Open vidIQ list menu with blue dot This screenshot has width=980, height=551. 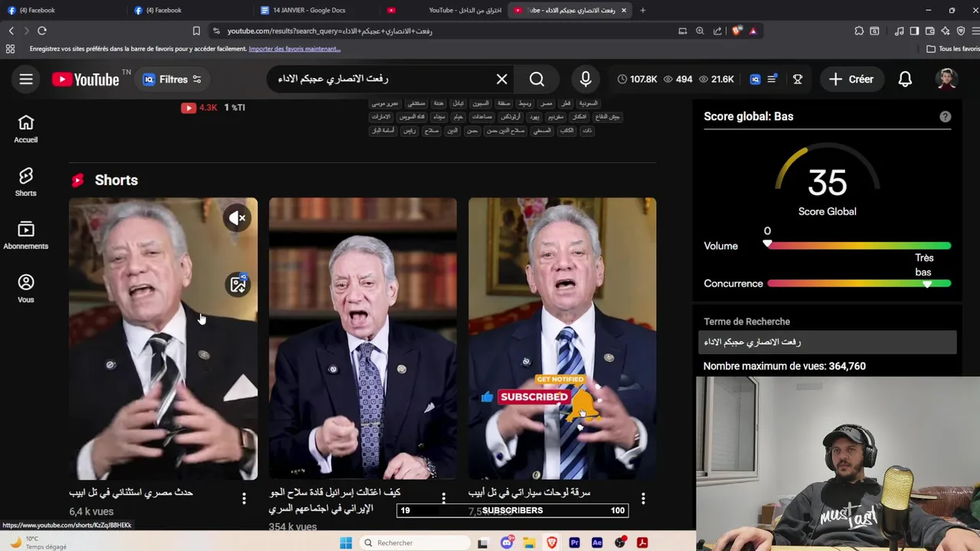(773, 79)
